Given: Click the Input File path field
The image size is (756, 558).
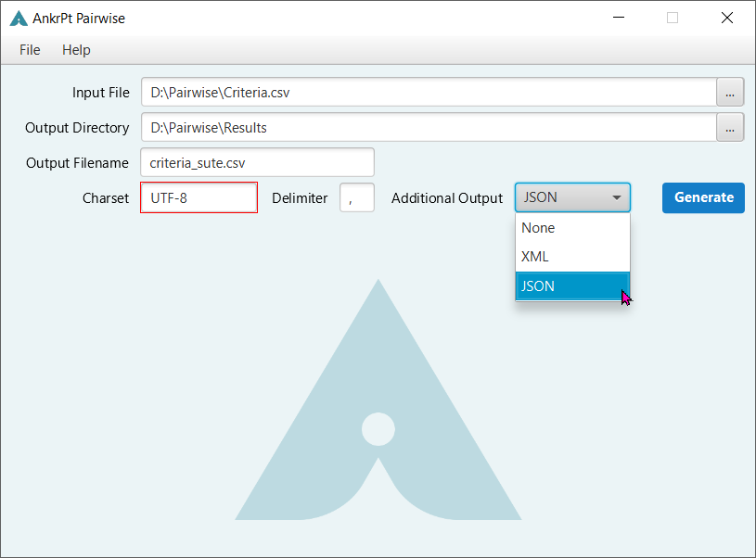Looking at the screenshot, I should (x=429, y=92).
